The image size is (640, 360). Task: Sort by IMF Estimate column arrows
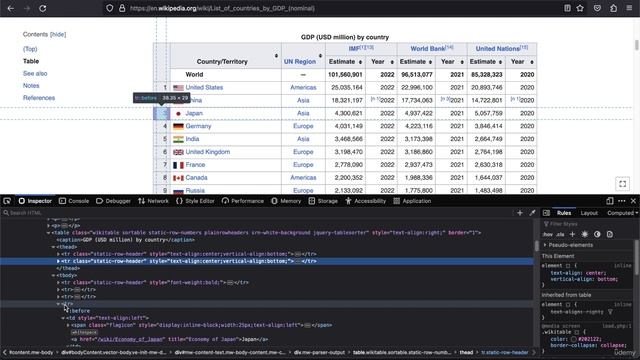point(360,62)
